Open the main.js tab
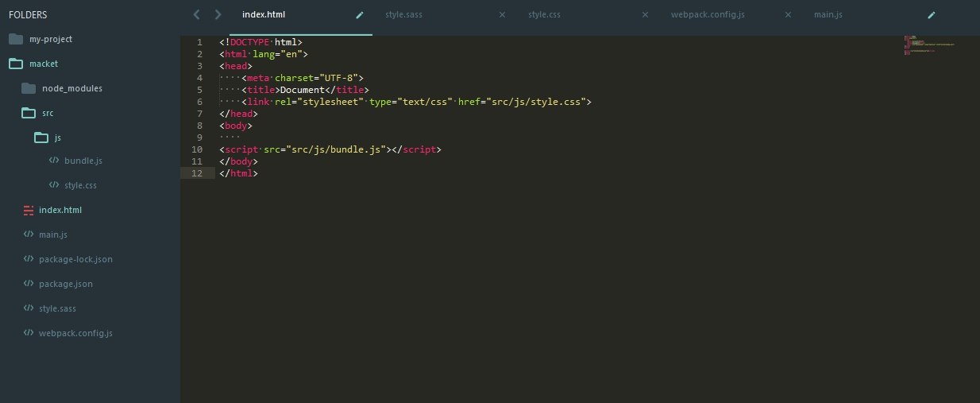980x403 pixels. click(x=829, y=14)
